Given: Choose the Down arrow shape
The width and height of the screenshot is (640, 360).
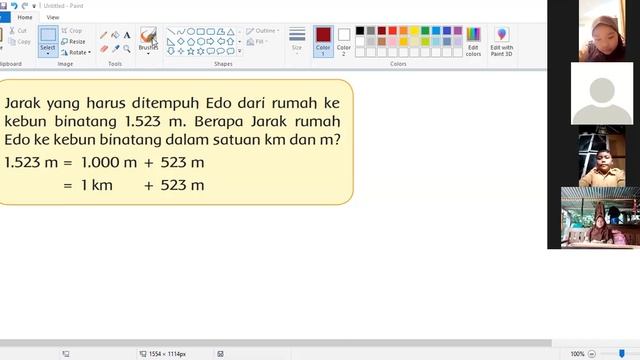Looking at the screenshot, I should [x=171, y=51].
